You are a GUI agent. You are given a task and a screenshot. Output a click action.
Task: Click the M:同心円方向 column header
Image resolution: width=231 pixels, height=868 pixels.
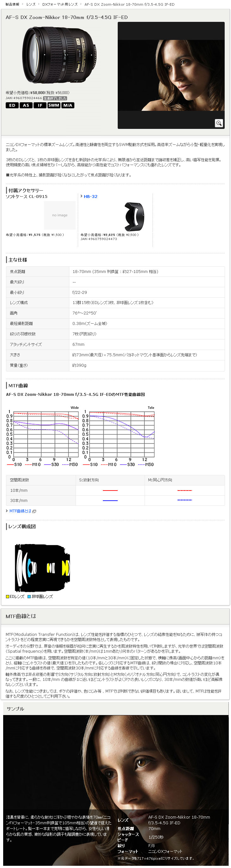(160, 480)
